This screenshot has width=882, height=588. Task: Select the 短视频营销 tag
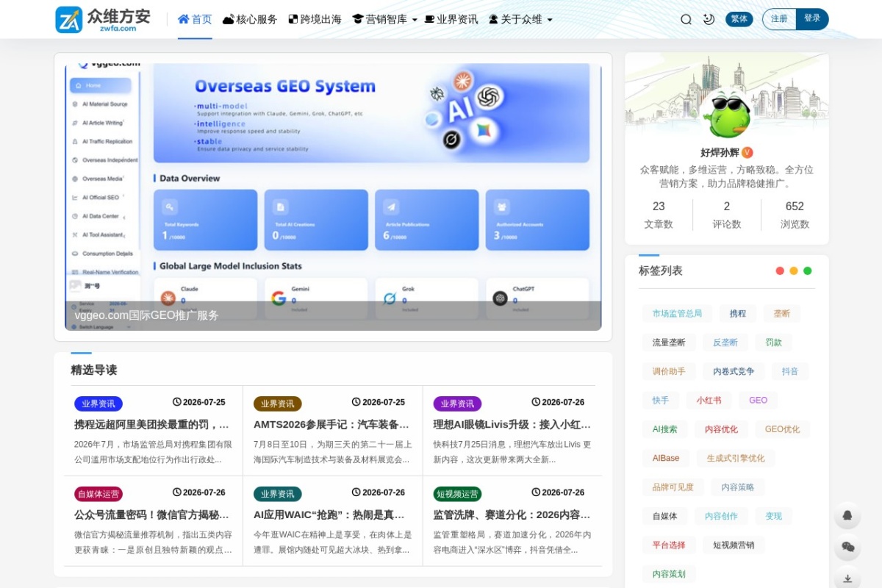[x=734, y=545]
